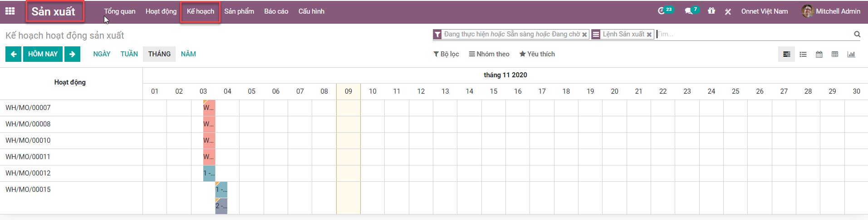
Task: Open the Báo cáo menu
Action: pyautogui.click(x=276, y=11)
